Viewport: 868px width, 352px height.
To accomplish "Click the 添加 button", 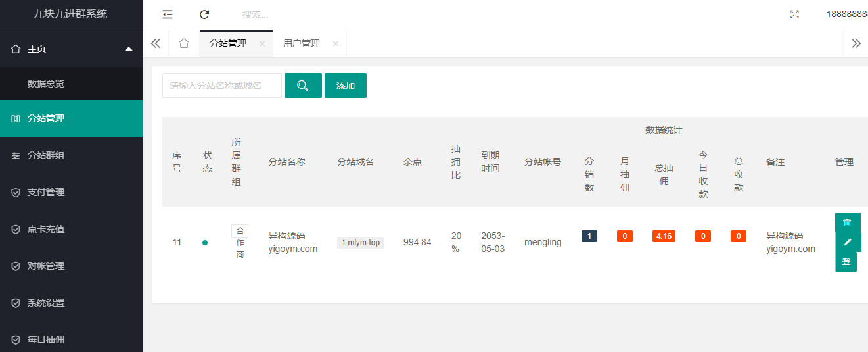I will click(346, 86).
